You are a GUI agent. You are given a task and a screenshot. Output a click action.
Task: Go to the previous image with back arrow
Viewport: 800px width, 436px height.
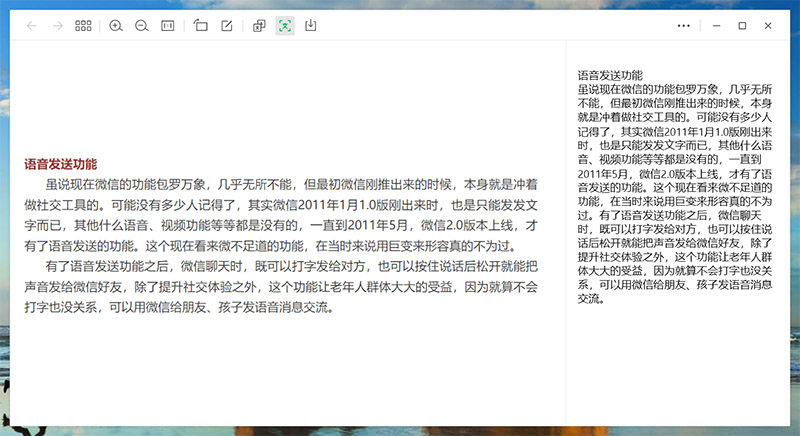pyautogui.click(x=32, y=25)
